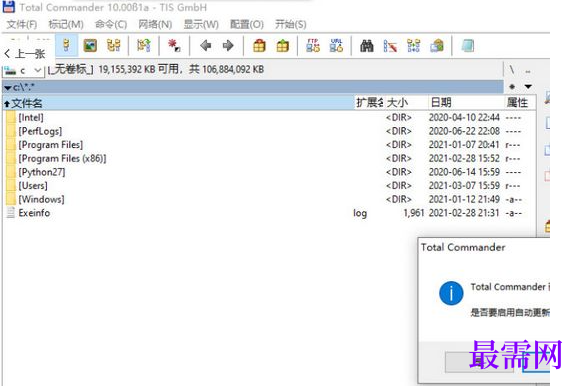Click the pack files icon
Screen dimensions: 581x386
(x=259, y=46)
